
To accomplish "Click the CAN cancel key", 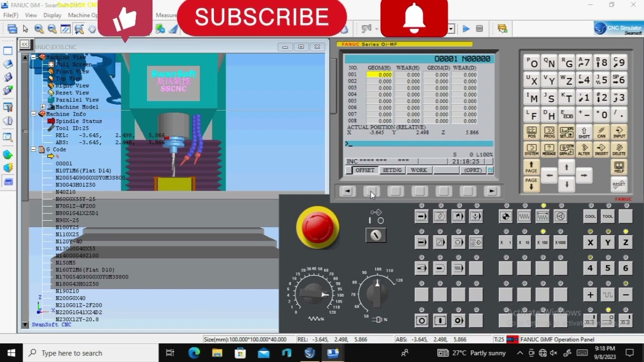I will tap(601, 132).
